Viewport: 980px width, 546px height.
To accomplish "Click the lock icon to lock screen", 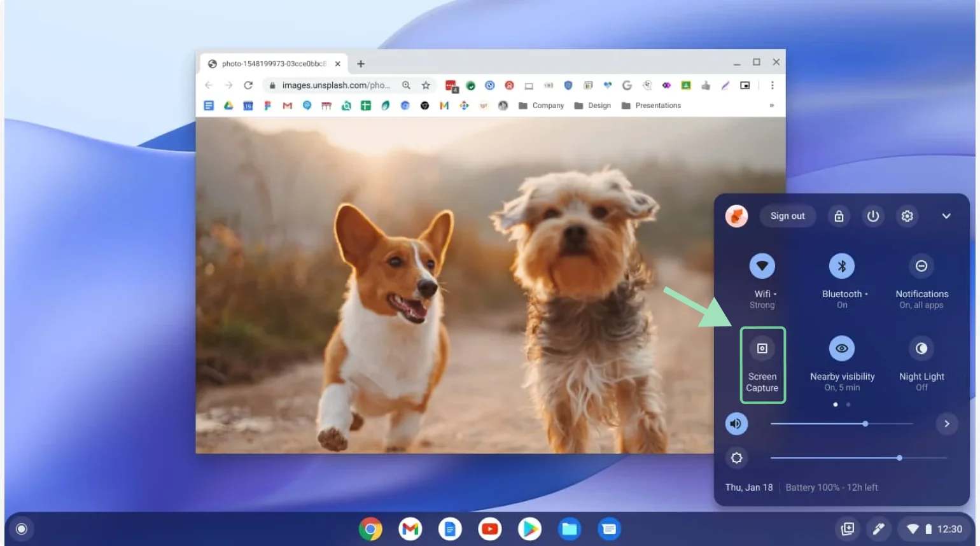I will click(x=839, y=216).
